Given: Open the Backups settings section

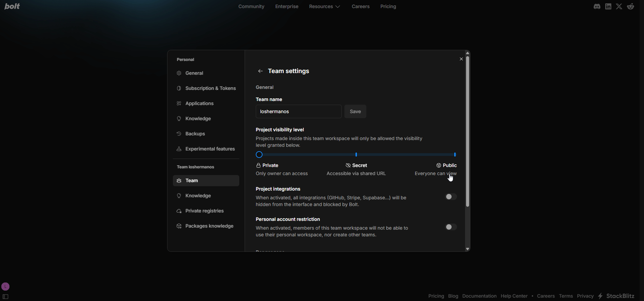Looking at the screenshot, I should click(206, 134).
